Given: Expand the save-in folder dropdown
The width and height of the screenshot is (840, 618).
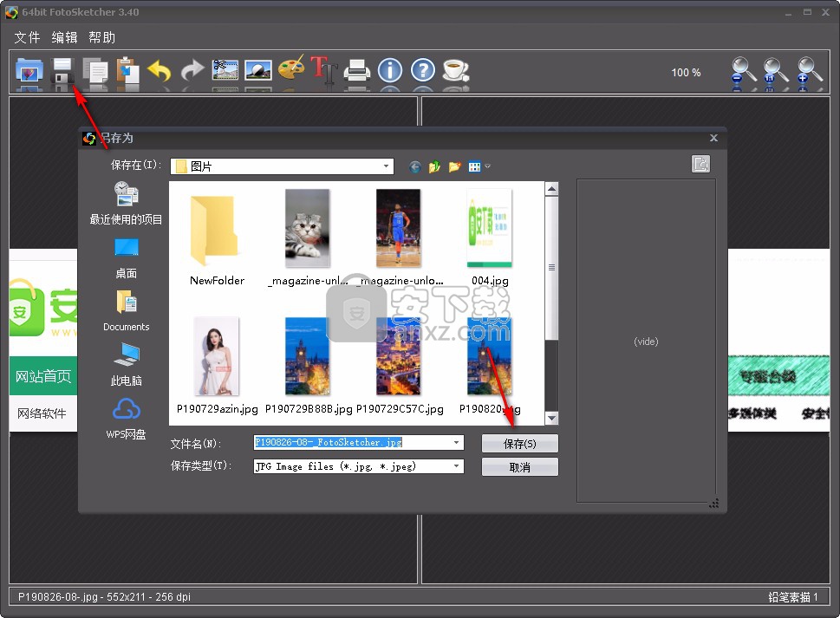Looking at the screenshot, I should 386,166.
